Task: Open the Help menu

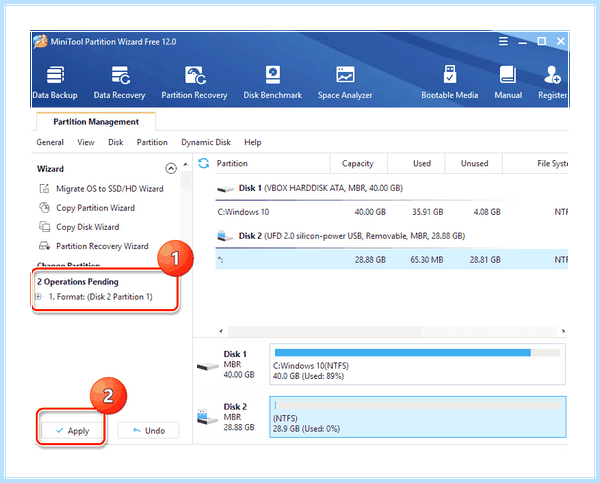Action: click(x=253, y=142)
